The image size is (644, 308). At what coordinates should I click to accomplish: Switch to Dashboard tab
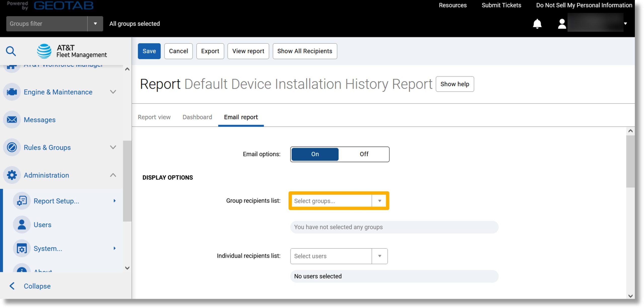tap(197, 117)
